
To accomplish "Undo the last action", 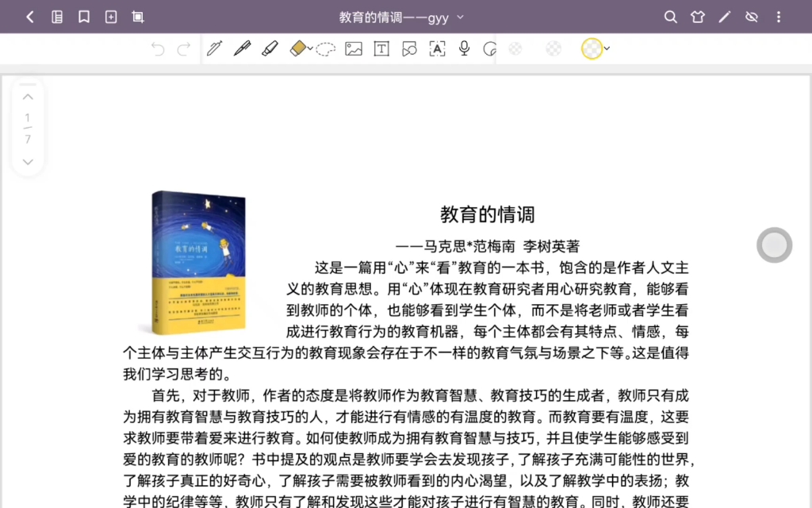I will tap(158, 48).
